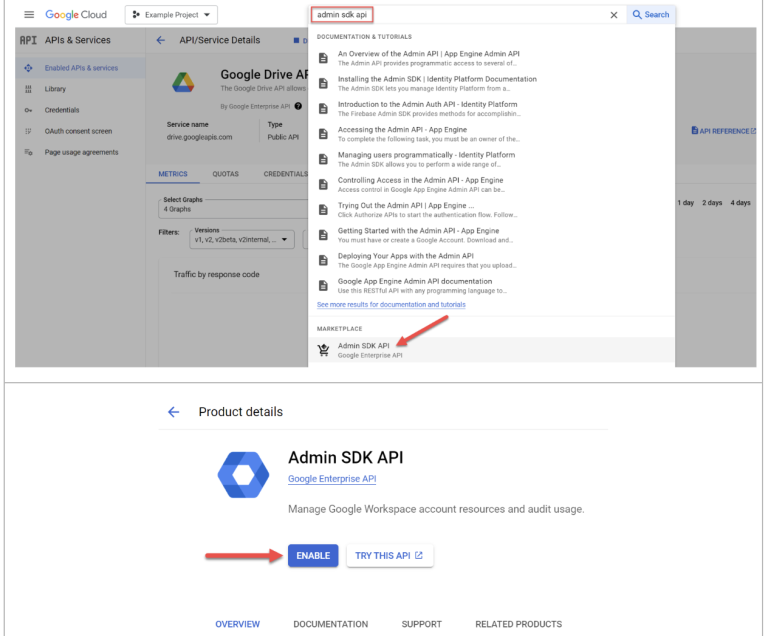The width and height of the screenshot is (768, 636).
Task: Click the Search button
Action: pos(650,15)
